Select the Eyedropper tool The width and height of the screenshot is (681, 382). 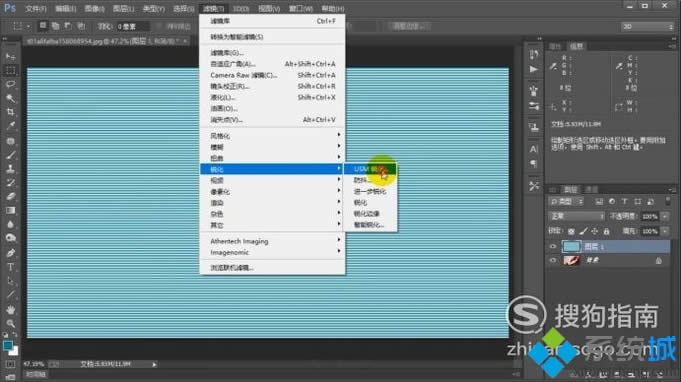(10, 126)
